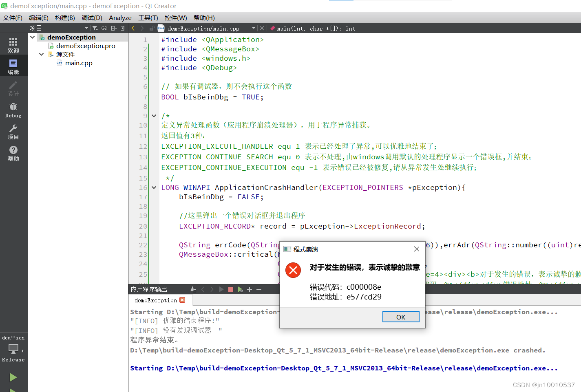Launch the app with the green Run button
This screenshot has width=581, height=392.
click(13, 377)
